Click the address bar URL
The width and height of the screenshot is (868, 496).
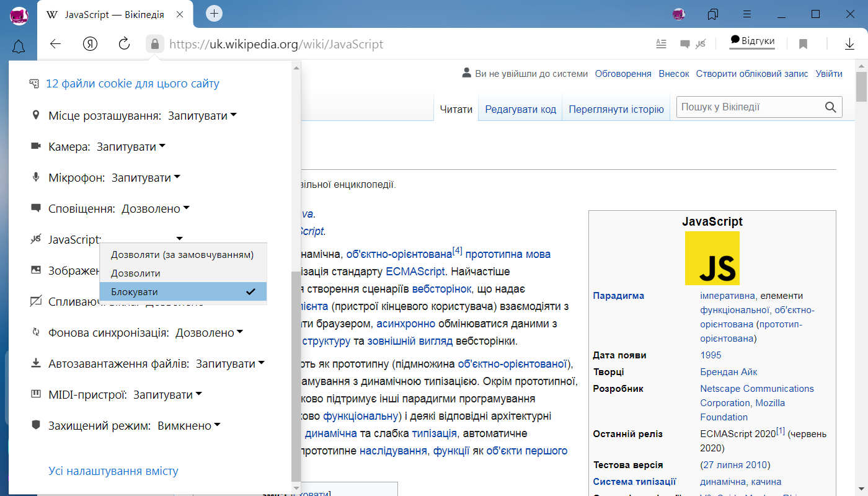pyautogui.click(x=277, y=44)
